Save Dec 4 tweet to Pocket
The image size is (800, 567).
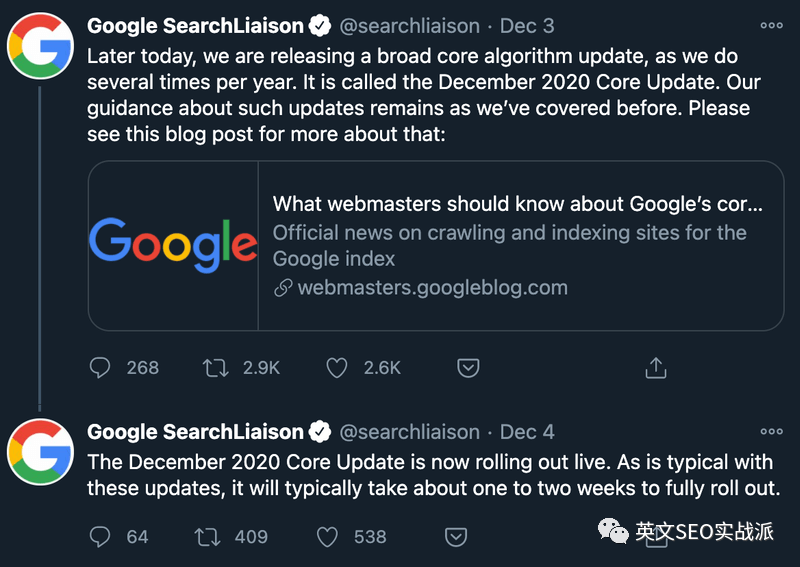click(456, 537)
